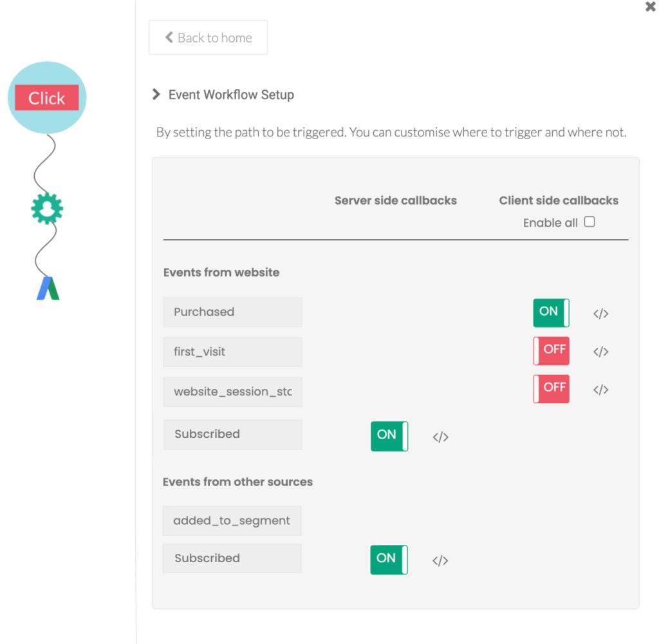Click the back chevron in Back to home
Image resolution: width=659 pixels, height=644 pixels.
tap(169, 37)
